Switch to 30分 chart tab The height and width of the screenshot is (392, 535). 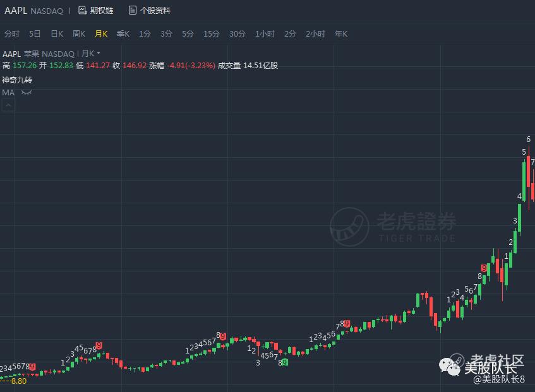pyautogui.click(x=237, y=33)
